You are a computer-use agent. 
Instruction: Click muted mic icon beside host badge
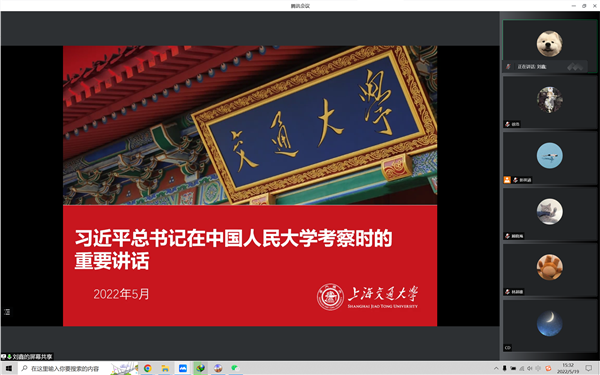515,180
